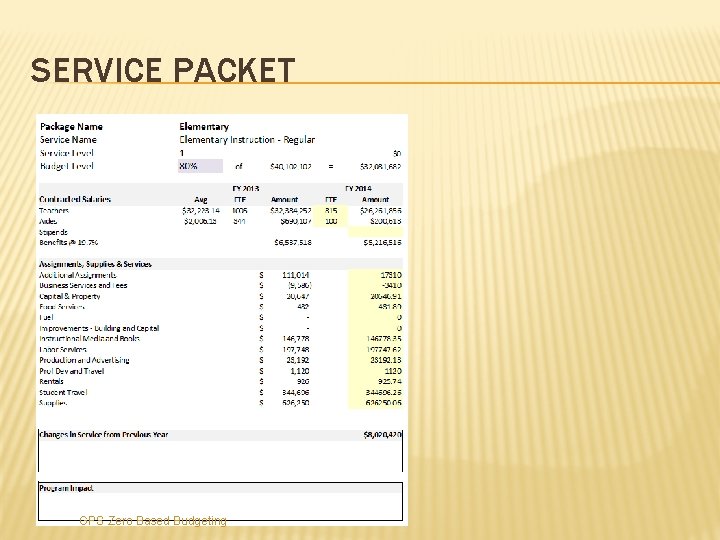Select the Benefits row label

pos(68,242)
